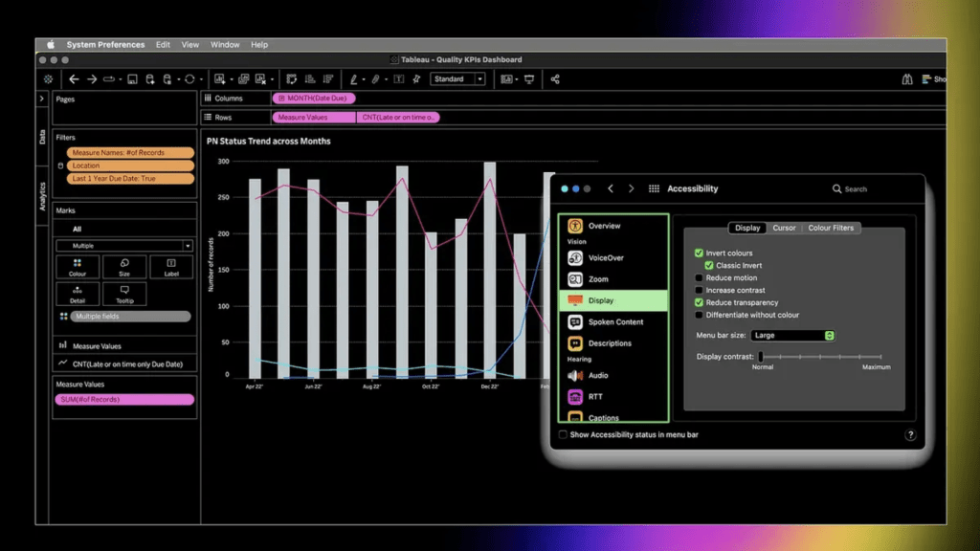Screen dimensions: 980x551
Task: Check Show Accessibility status in menu bar
Action: (x=563, y=435)
